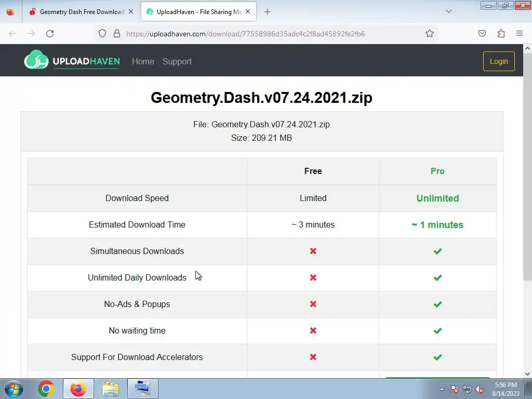Click red X in No waiting time row
532x399 pixels.
pyautogui.click(x=313, y=330)
